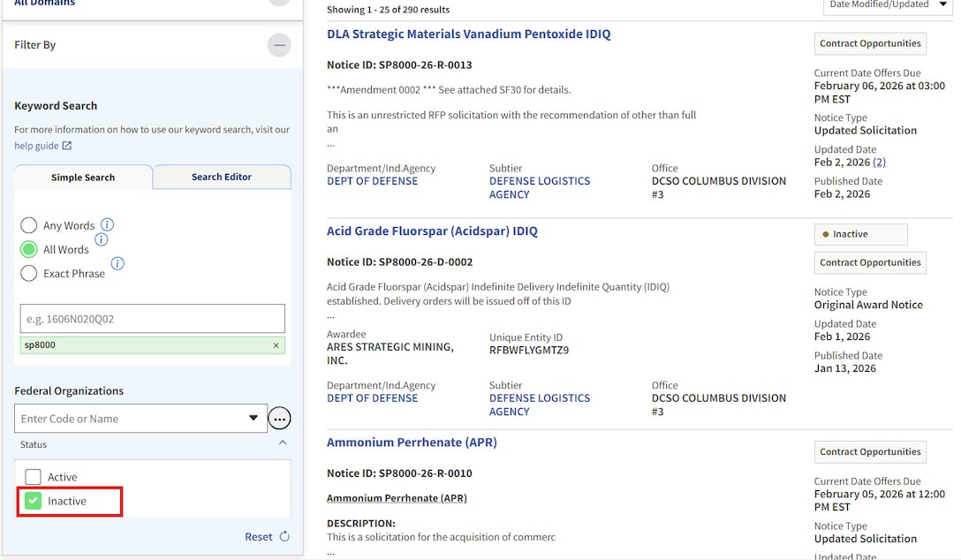Open the info tooltip beside Any Words
The width and height of the screenshot is (961, 560).
(x=107, y=223)
